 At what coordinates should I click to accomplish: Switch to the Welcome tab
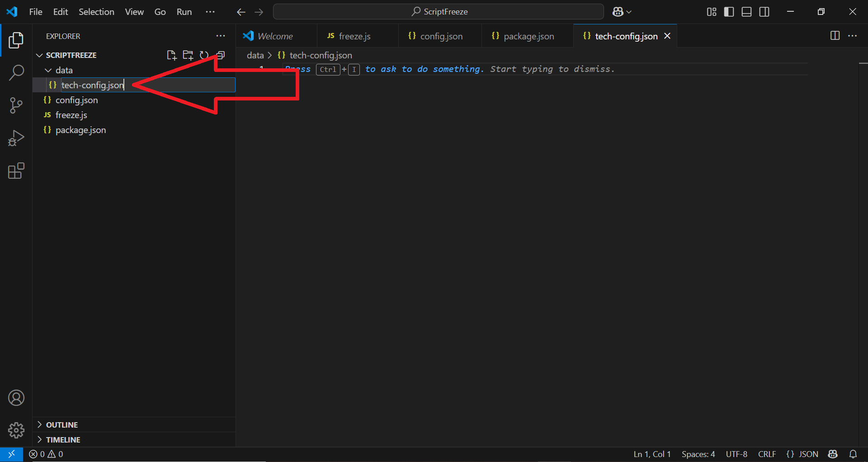276,36
